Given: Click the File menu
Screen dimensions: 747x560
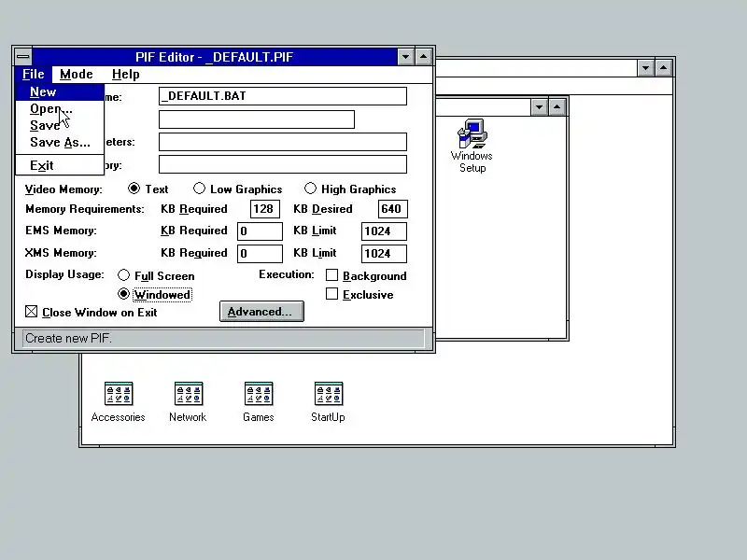Looking at the screenshot, I should pos(34,75).
